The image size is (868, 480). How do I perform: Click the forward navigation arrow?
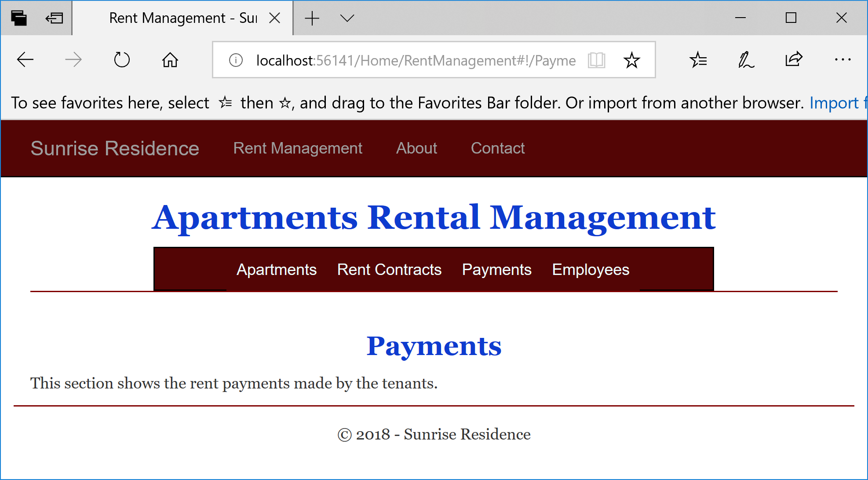[73, 59]
